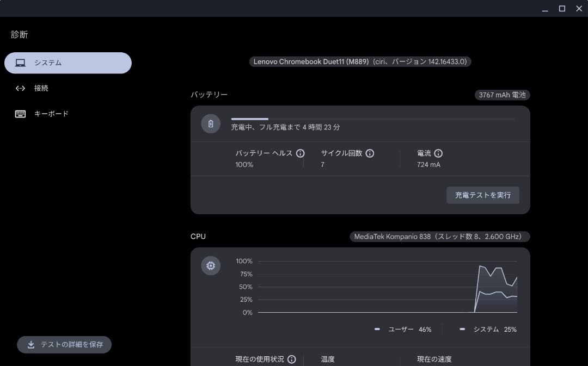Click the MediaTek Kompanio 838 CPU badge
The height and width of the screenshot is (366, 588).
coord(438,237)
